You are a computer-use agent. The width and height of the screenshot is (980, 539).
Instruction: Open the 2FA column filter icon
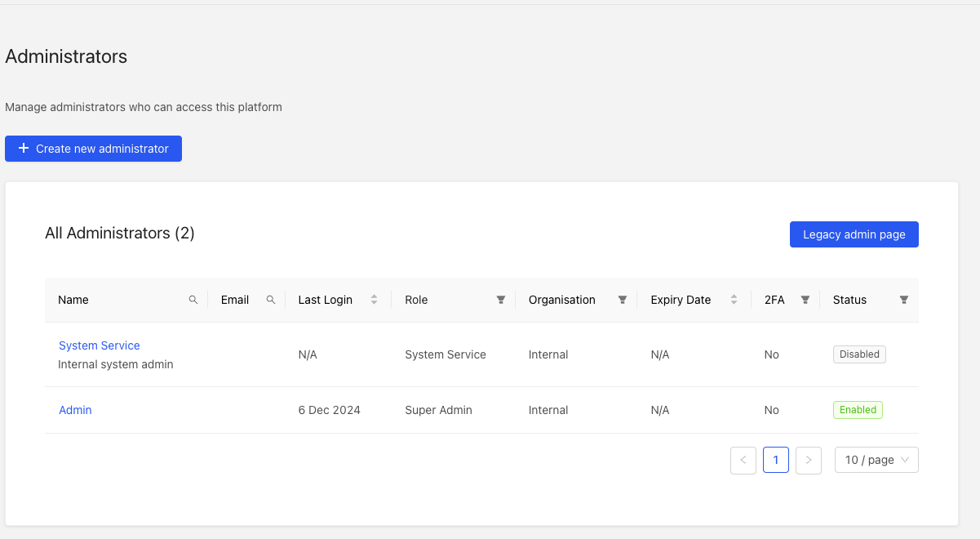click(805, 300)
